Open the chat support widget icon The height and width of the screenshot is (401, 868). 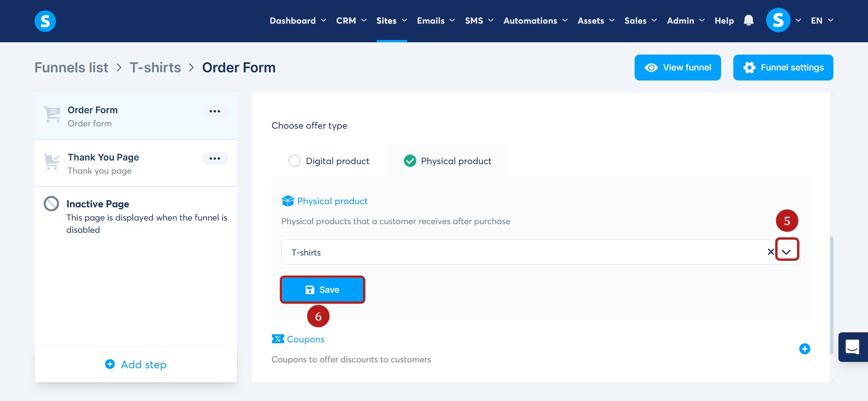[x=853, y=347]
